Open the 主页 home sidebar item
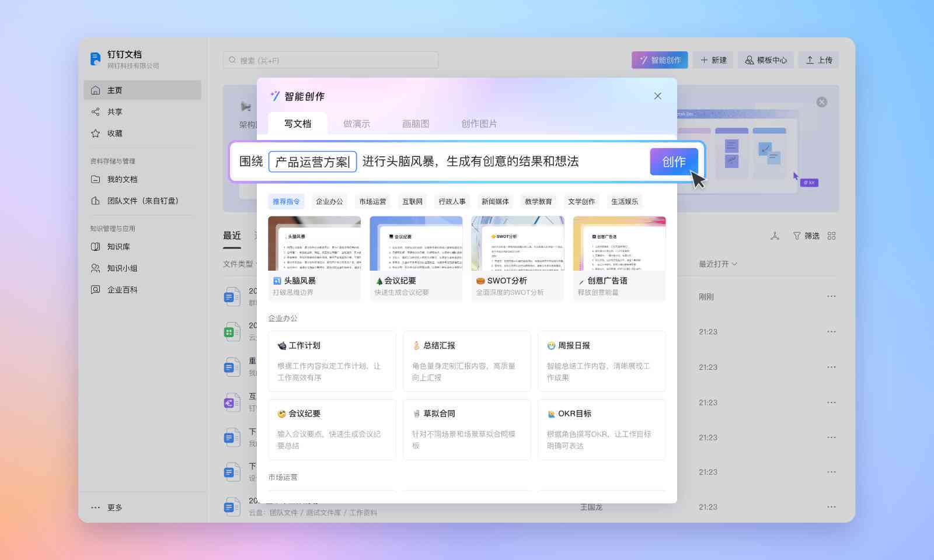934x560 pixels. [x=142, y=90]
